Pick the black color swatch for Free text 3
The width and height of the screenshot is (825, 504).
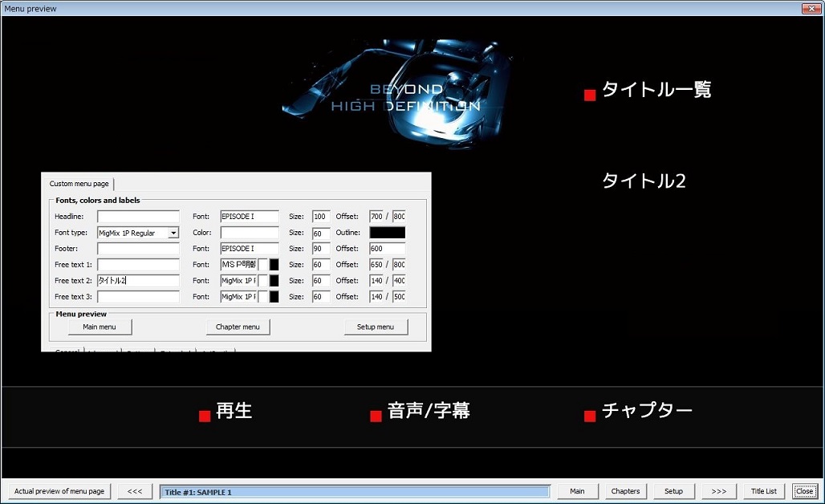tap(274, 297)
